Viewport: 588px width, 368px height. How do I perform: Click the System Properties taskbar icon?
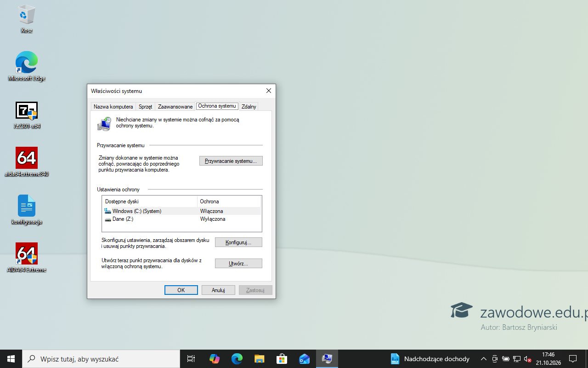(327, 359)
